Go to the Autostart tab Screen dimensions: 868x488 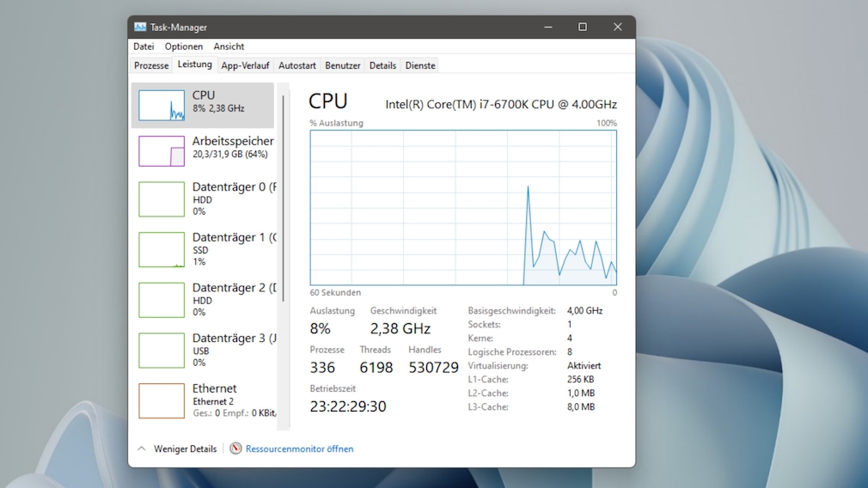tap(297, 65)
